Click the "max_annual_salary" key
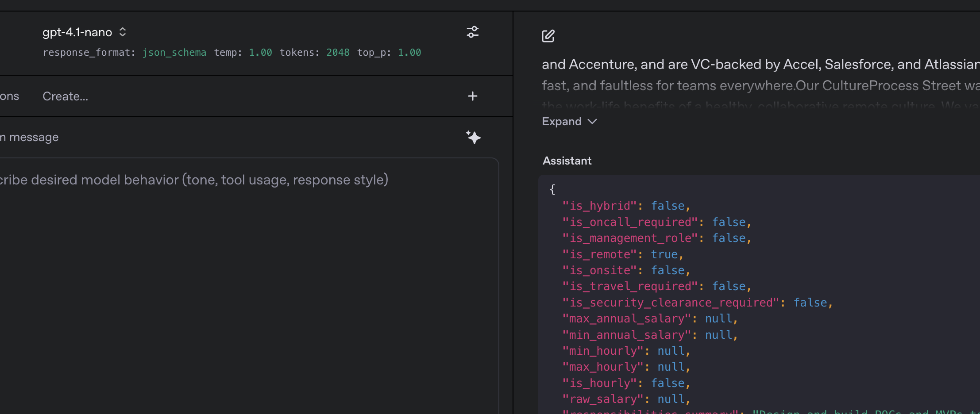Screen dimensions: 980x414 coord(627,319)
